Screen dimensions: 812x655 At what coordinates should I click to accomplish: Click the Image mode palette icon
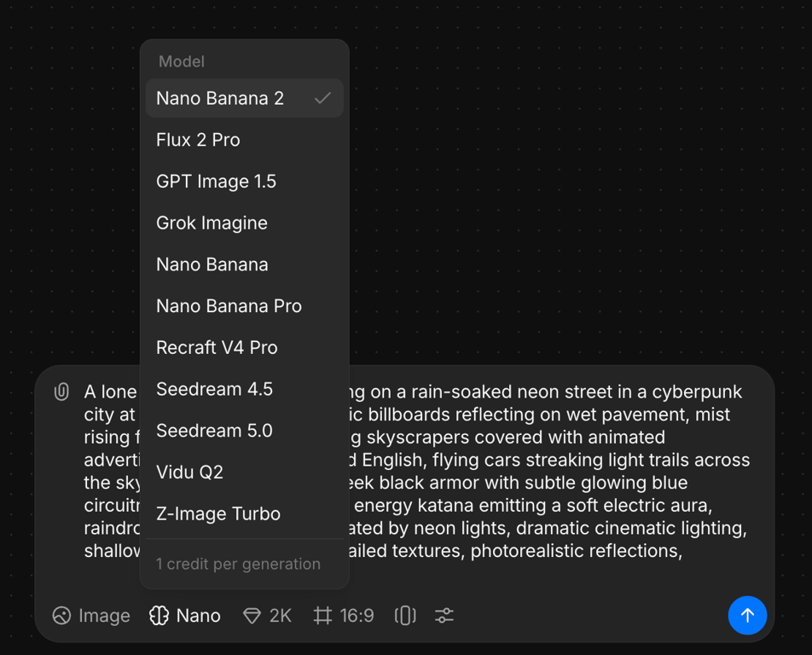point(61,616)
